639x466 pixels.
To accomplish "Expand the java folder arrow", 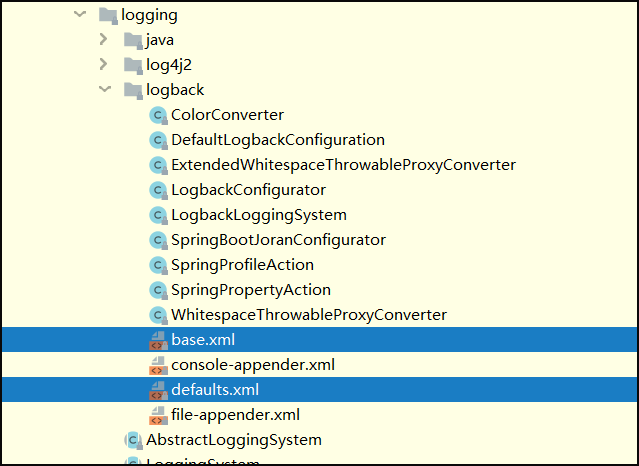I will click(104, 39).
